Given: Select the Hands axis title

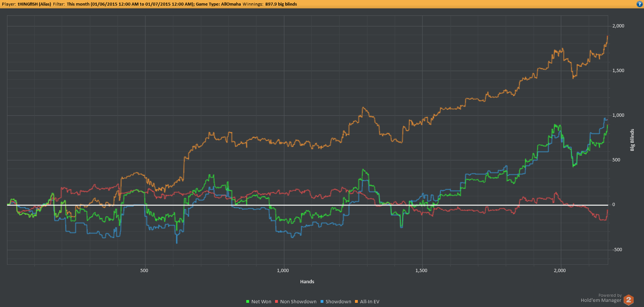Looking at the screenshot, I should pyautogui.click(x=307, y=281).
